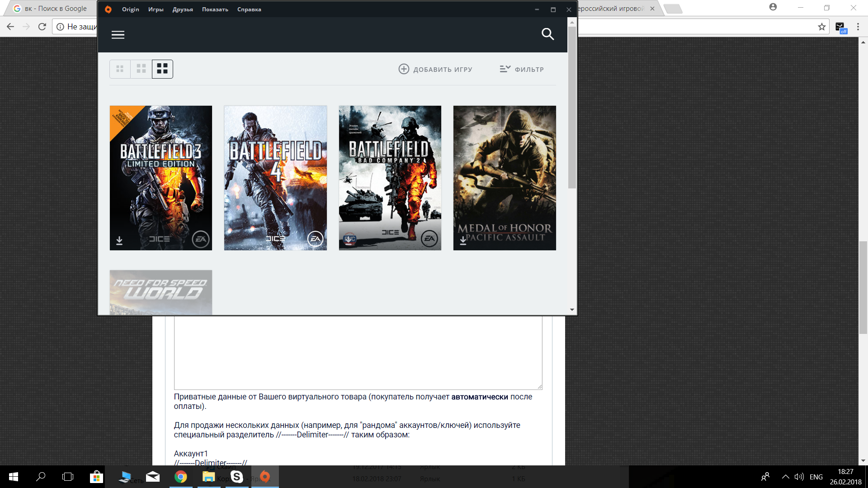Click the Chrome profile avatar icon
Image resolution: width=868 pixels, height=488 pixels.
pyautogui.click(x=773, y=7)
